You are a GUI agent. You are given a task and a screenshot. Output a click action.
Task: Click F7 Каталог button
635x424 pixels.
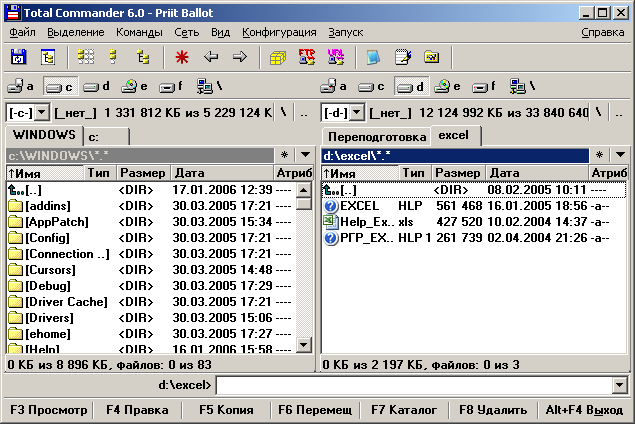click(x=404, y=410)
